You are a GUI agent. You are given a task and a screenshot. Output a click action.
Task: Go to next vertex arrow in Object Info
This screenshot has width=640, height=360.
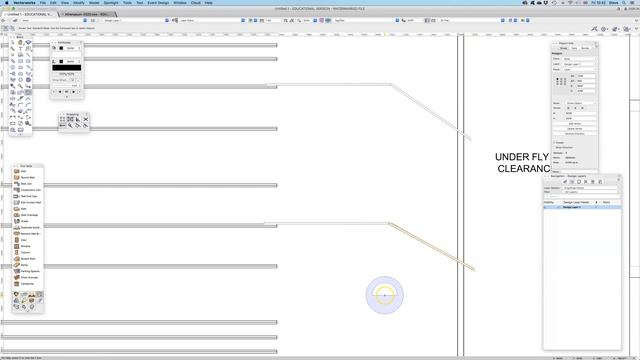click(582, 108)
